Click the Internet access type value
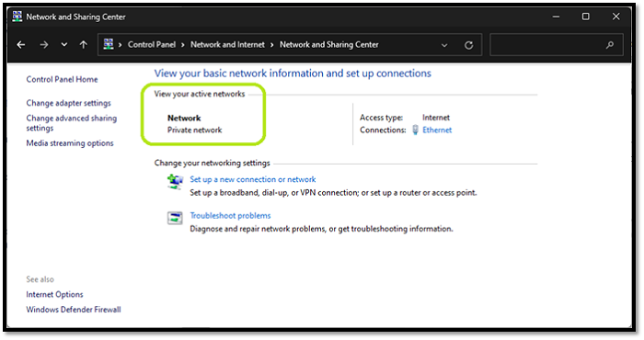Screen dimensions: 644x340 (x=436, y=118)
